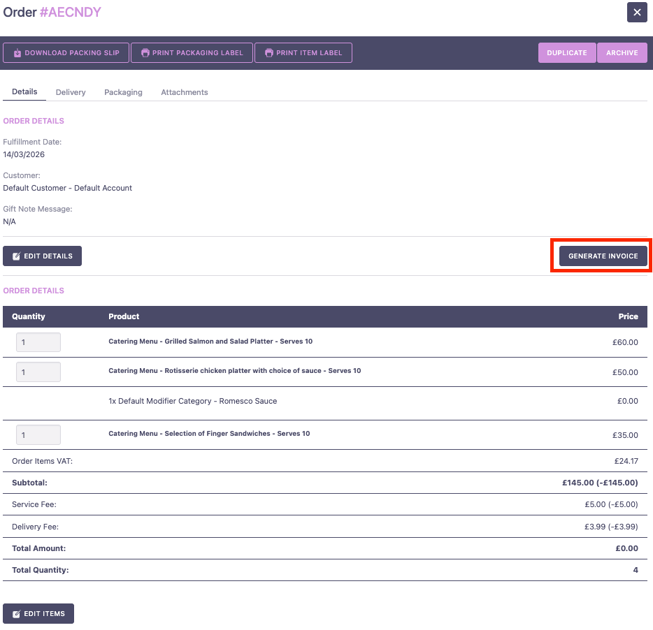Viewport: 653px width, 630px height.
Task: Select the Finger Sandwiches quantity input
Action: point(38,435)
